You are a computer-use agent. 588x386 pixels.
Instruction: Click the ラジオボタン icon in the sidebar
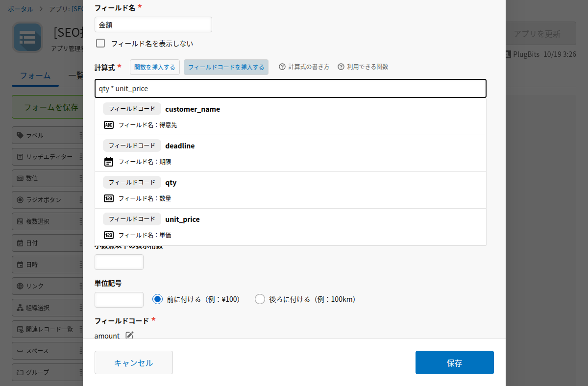tap(20, 200)
